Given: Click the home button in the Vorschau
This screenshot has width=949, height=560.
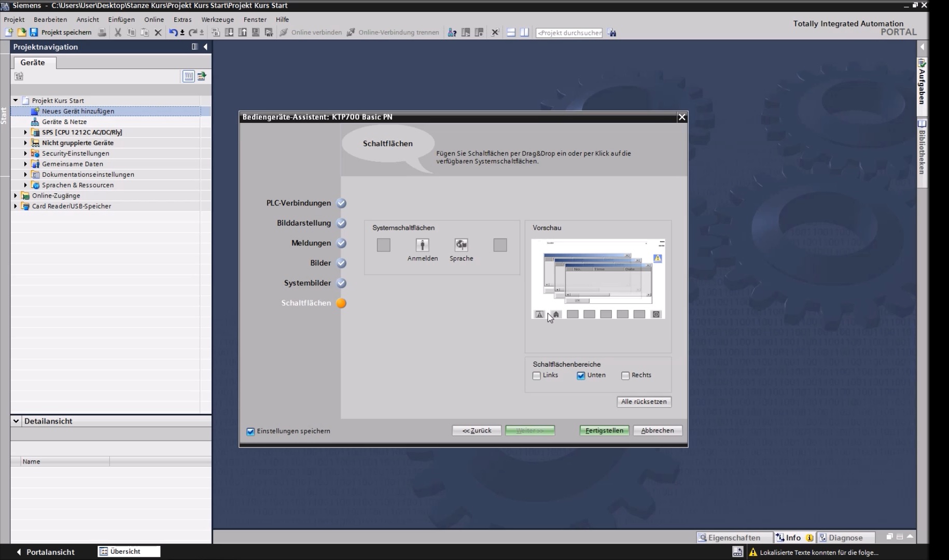Looking at the screenshot, I should (556, 314).
